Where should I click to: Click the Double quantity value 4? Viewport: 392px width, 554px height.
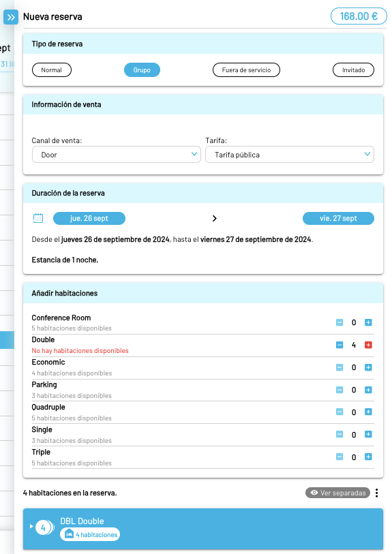(x=354, y=345)
